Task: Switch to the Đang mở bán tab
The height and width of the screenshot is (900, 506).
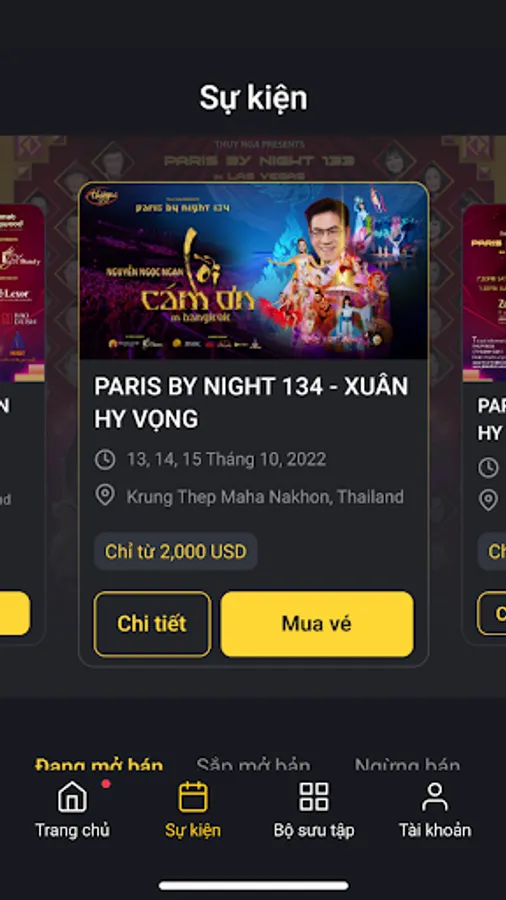Action: [x=99, y=765]
